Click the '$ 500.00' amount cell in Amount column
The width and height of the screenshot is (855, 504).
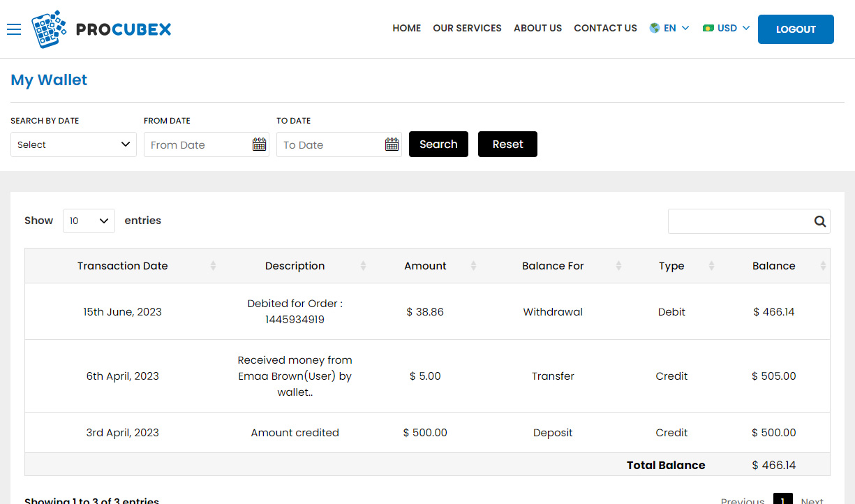(x=425, y=433)
